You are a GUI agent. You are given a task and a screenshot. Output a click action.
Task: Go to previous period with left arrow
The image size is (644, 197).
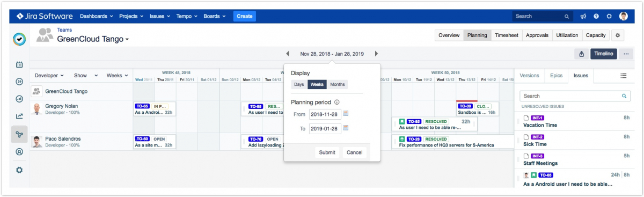tap(288, 54)
